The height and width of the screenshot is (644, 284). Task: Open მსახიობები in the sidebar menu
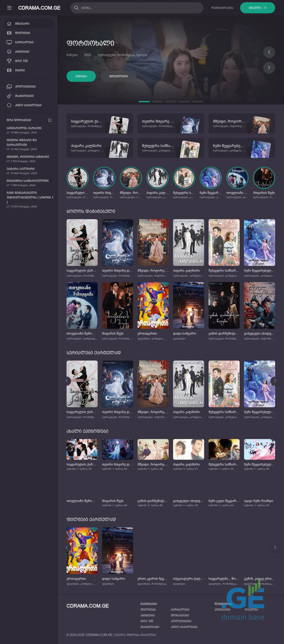coord(24,96)
